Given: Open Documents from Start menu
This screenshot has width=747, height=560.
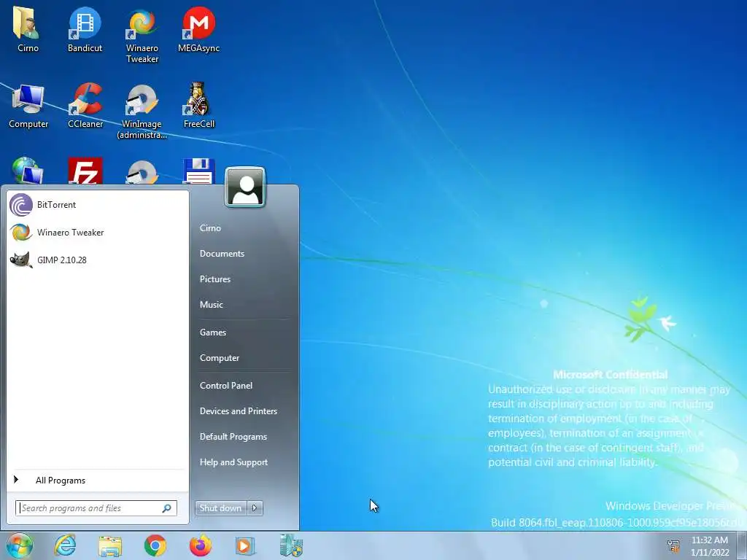Looking at the screenshot, I should coord(222,254).
